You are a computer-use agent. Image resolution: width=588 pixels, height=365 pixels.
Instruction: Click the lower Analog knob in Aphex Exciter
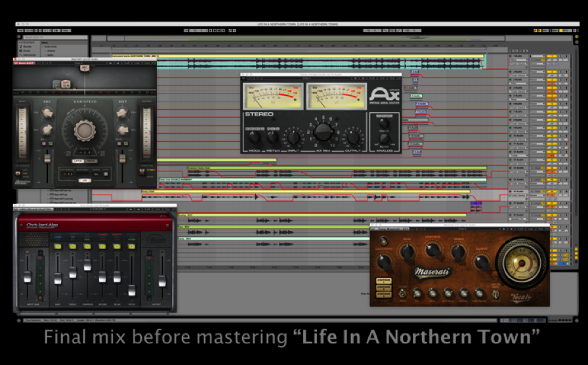(385, 139)
